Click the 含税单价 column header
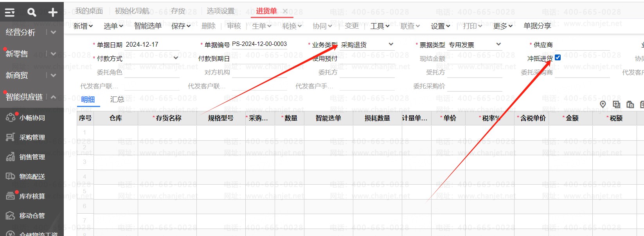This screenshot has width=644, height=236. pos(532,118)
